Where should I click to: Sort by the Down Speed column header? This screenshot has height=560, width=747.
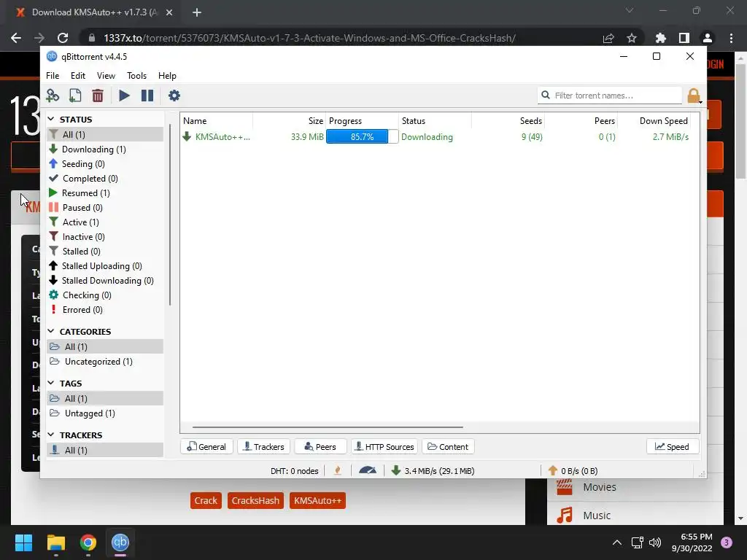point(654,121)
